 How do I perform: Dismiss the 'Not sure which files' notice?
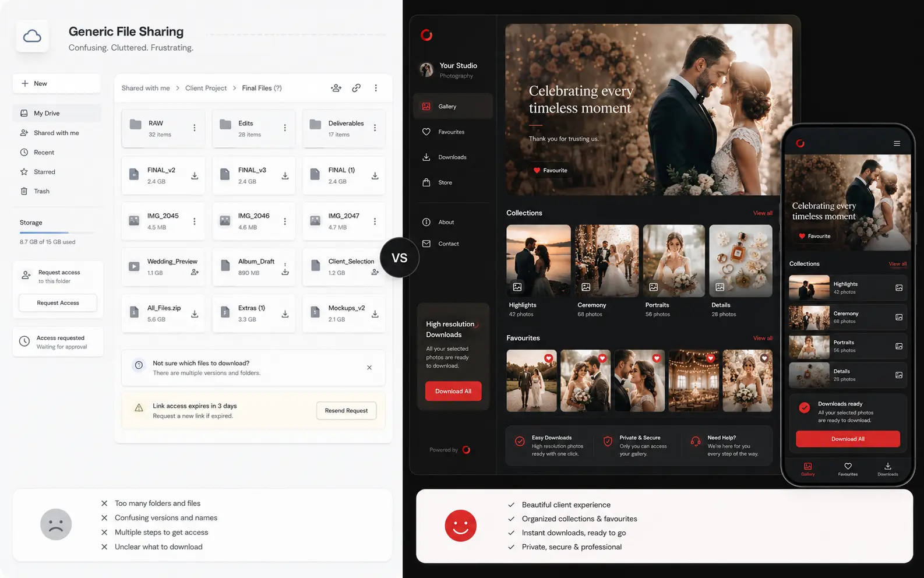[369, 368]
